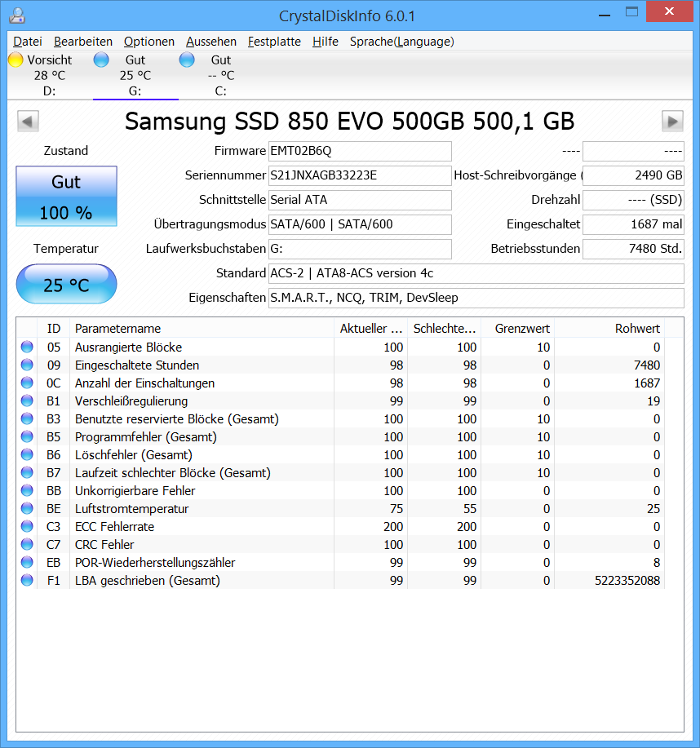Select the Ausrangierte Blöcke row
The image size is (700, 748).
pyautogui.click(x=341, y=347)
